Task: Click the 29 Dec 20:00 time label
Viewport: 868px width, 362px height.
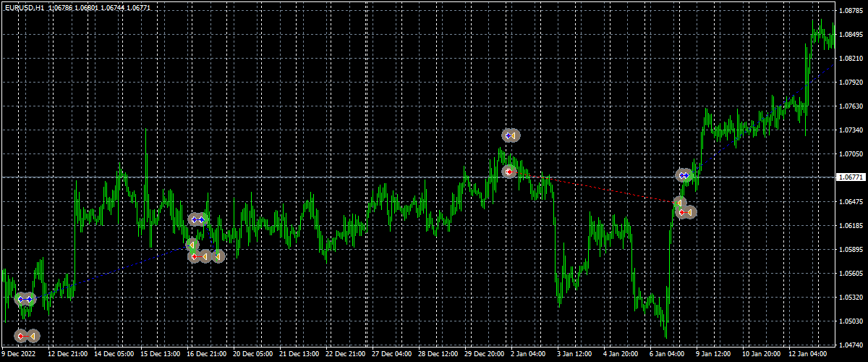Action: [485, 355]
